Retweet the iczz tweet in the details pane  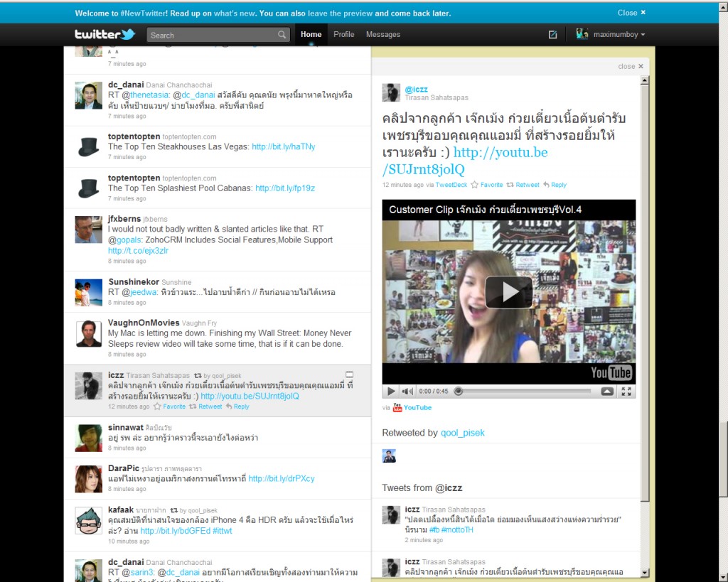(523, 185)
